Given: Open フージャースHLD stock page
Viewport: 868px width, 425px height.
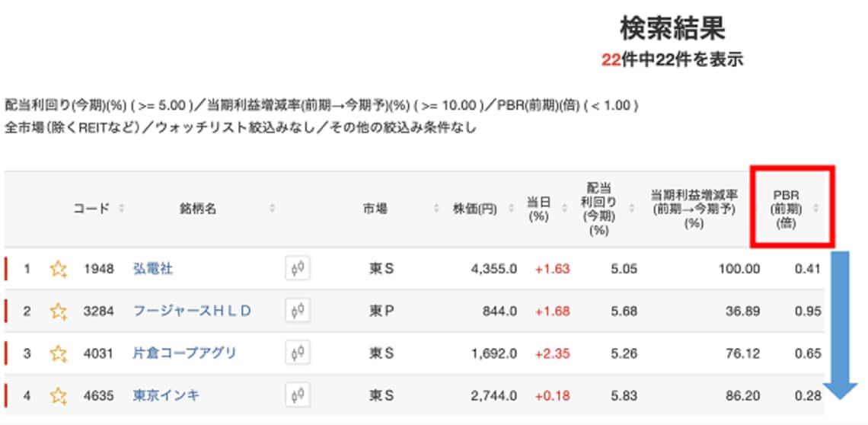Looking at the screenshot, I should pyautogui.click(x=192, y=312).
